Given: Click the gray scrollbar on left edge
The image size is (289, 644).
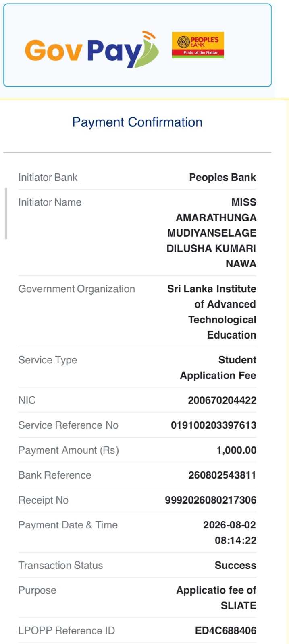Looking at the screenshot, I should pos(6,213).
